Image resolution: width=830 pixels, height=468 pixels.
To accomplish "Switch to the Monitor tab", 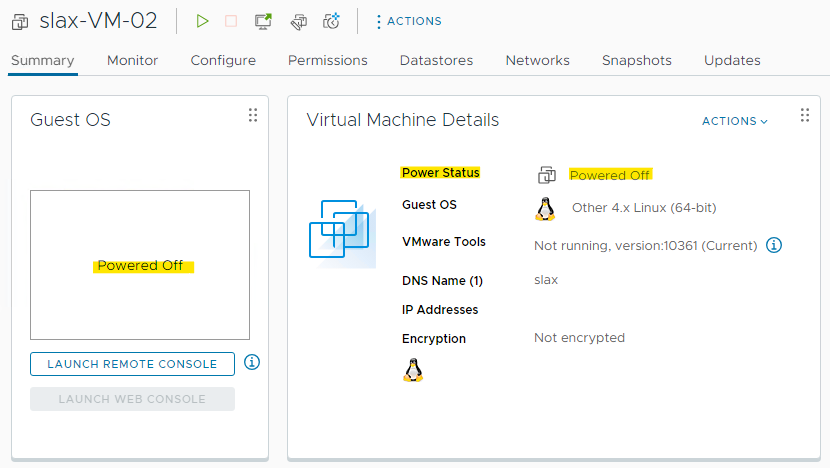I will [x=132, y=60].
